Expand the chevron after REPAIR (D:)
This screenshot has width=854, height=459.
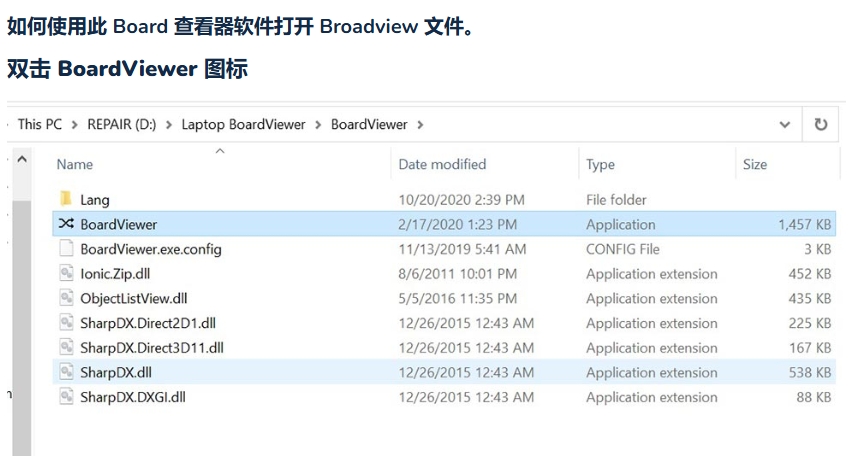pos(169,125)
